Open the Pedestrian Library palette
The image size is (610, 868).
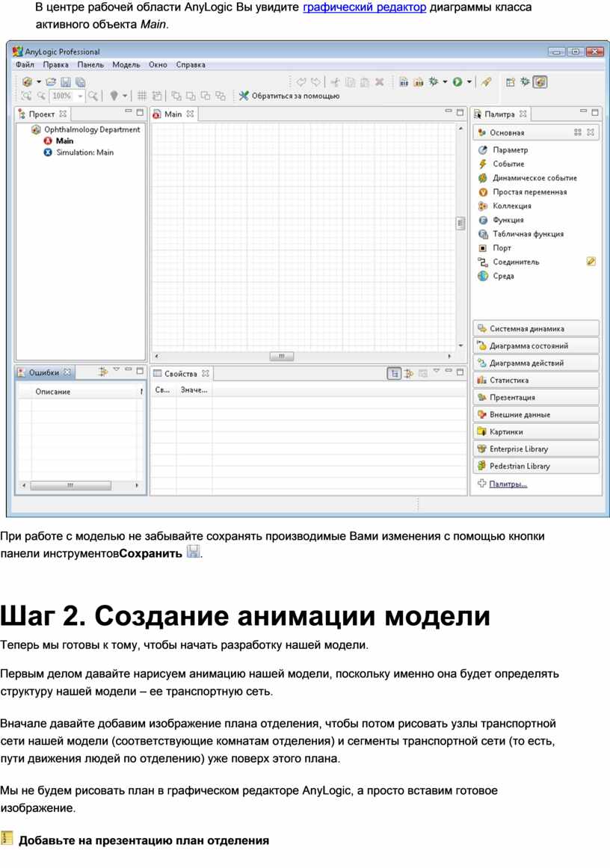[536, 466]
